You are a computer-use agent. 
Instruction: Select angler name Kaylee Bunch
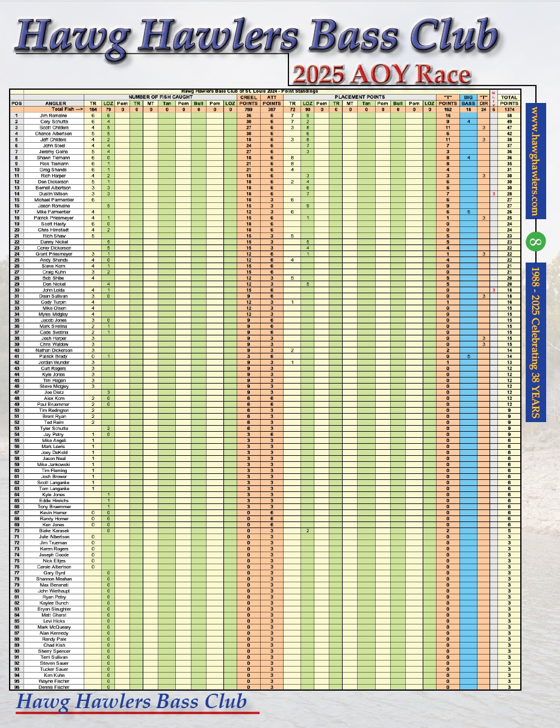(x=54, y=603)
